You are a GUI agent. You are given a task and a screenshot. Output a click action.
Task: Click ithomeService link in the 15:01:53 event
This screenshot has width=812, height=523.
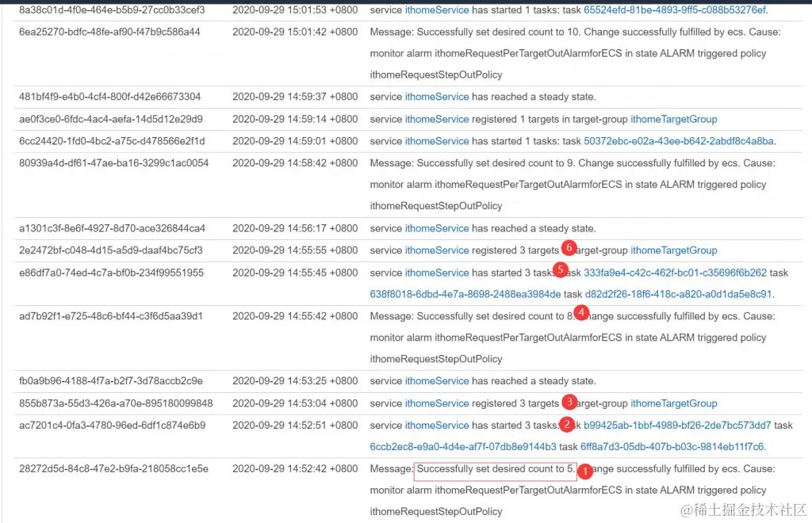437,10
